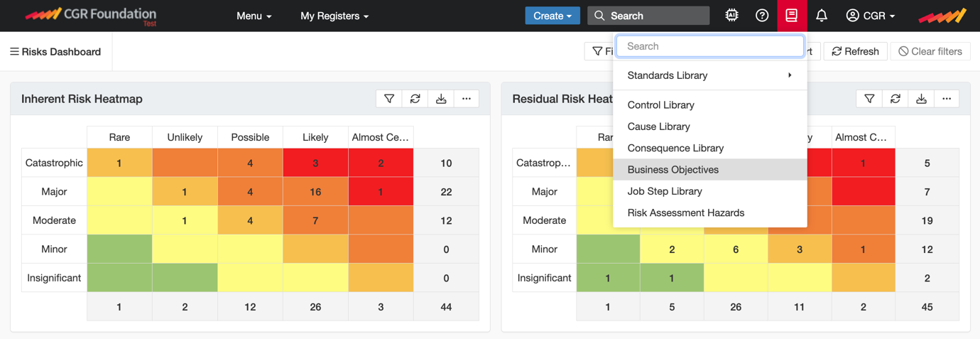Download the Inherent Risk Heatmap
980x339 pixels.
point(441,99)
